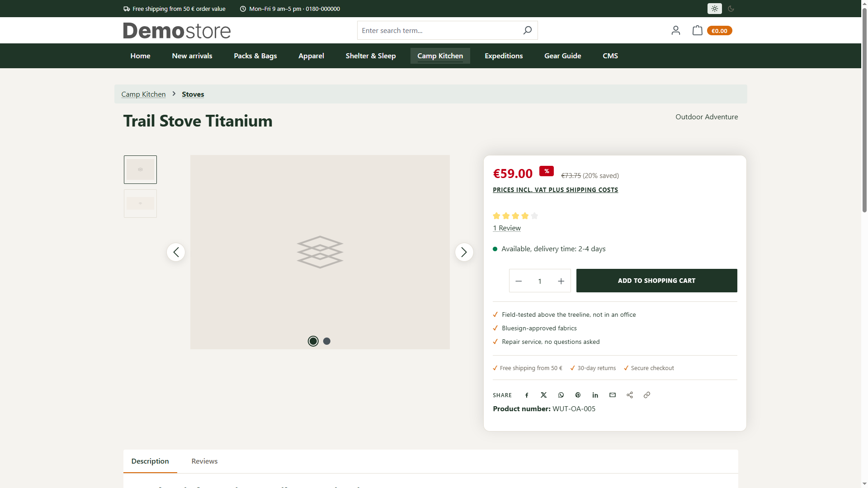
Task: Switch to dark mode moon icon
Action: 731,9
